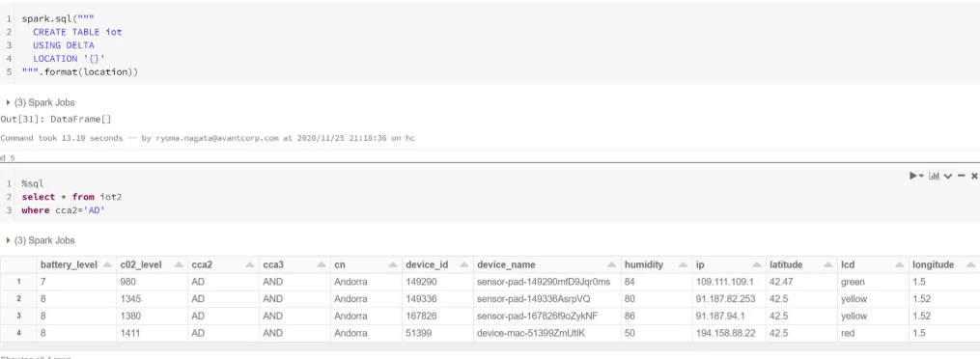Click the device_name column header text
980x359 pixels.
506,264
